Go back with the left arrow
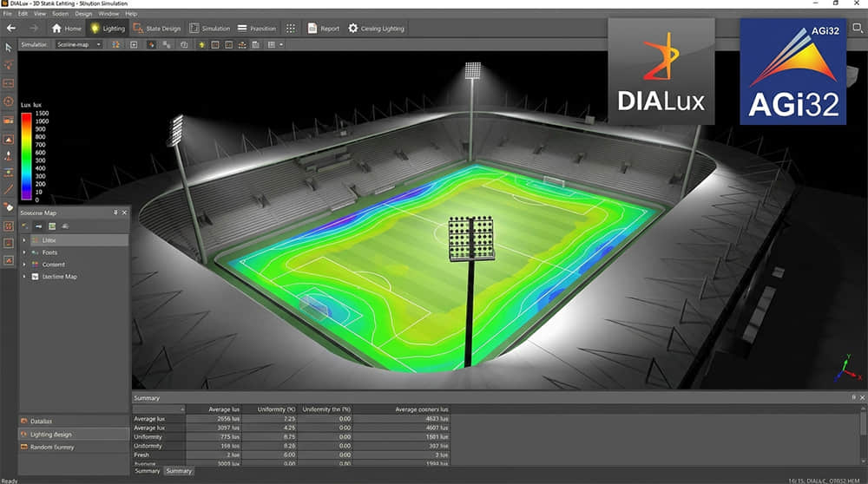The width and height of the screenshot is (868, 484). tap(11, 29)
